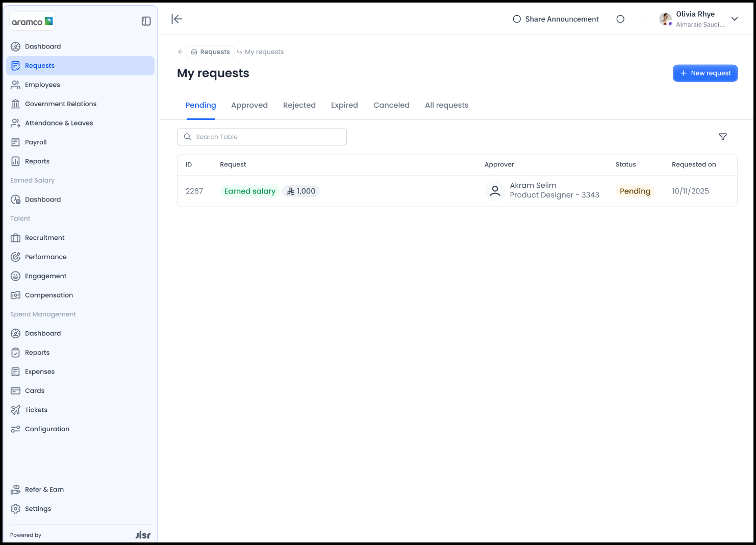Collapse navigation with the arrow-to-left icon
This screenshot has height=545, width=756.
(x=177, y=19)
